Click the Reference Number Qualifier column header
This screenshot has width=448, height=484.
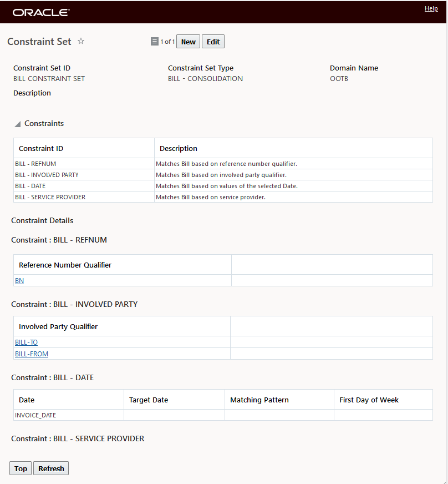pos(65,265)
